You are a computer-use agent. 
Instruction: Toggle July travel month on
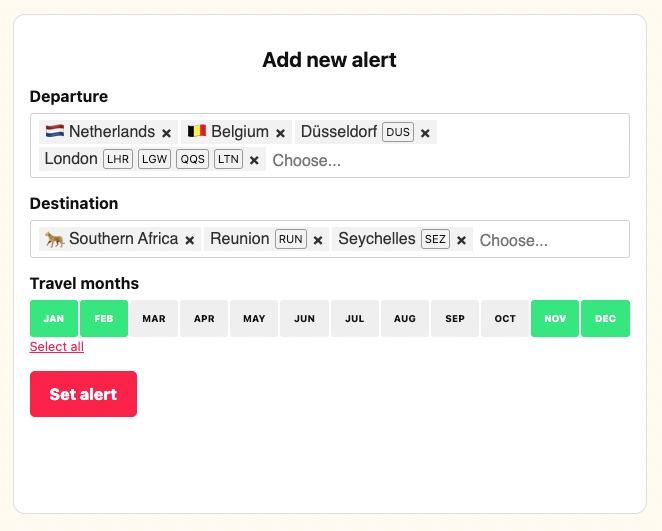tap(355, 319)
